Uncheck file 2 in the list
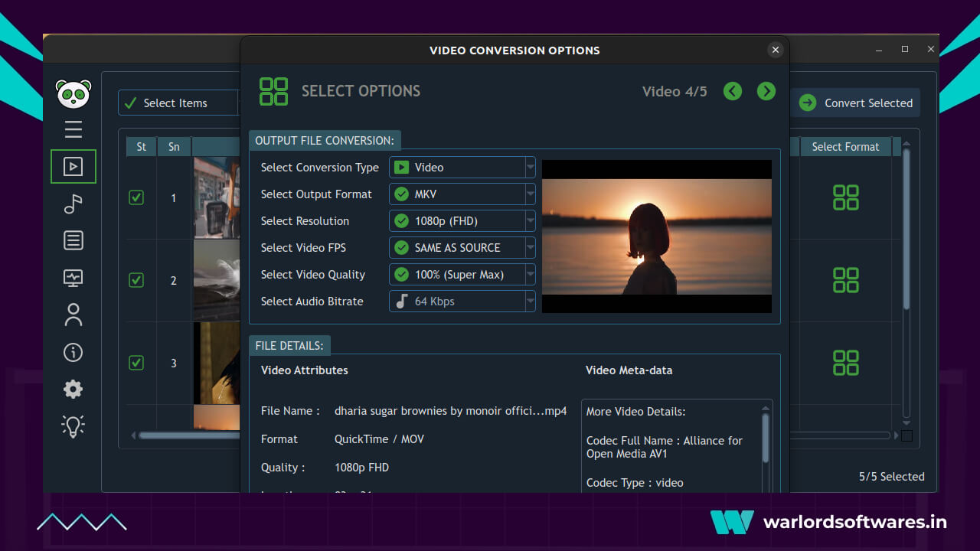980x551 pixels. [x=136, y=280]
